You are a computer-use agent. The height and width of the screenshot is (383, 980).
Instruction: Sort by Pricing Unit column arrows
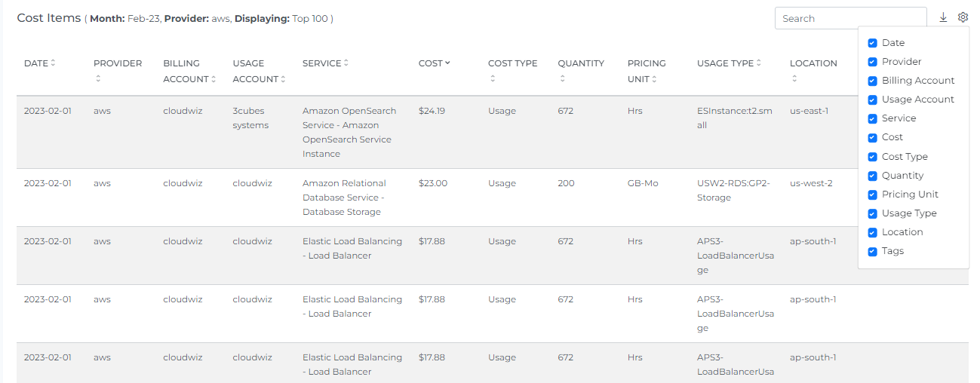point(654,79)
